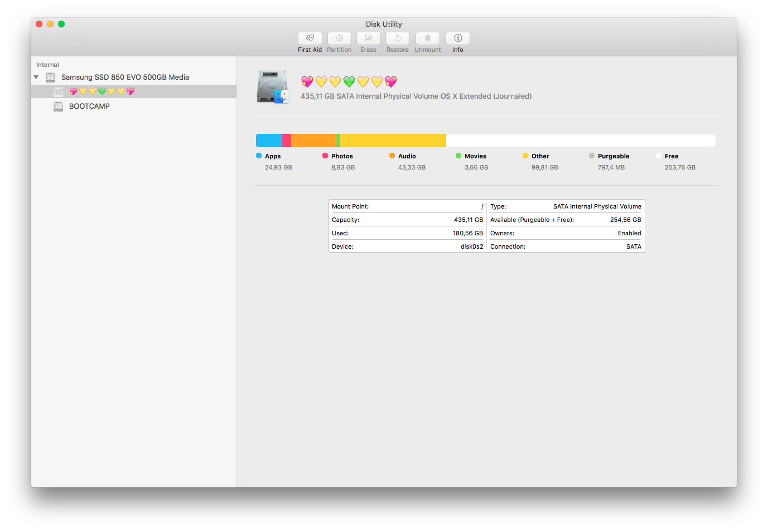Screen dimensions: 768x532
Task: Click the Erase toolbar icon
Action: 368,38
